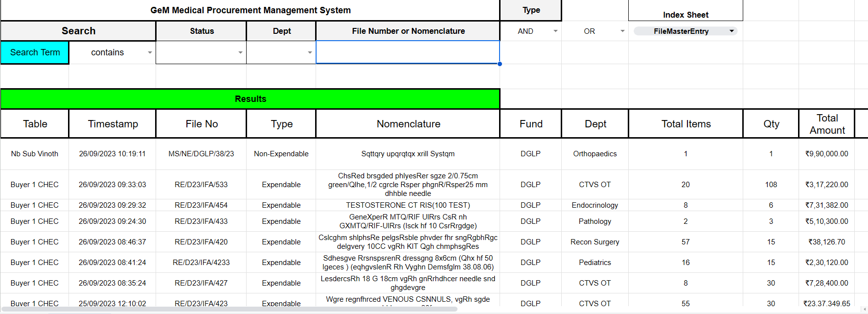Select the Orthopaedics department cell

pyautogui.click(x=595, y=154)
